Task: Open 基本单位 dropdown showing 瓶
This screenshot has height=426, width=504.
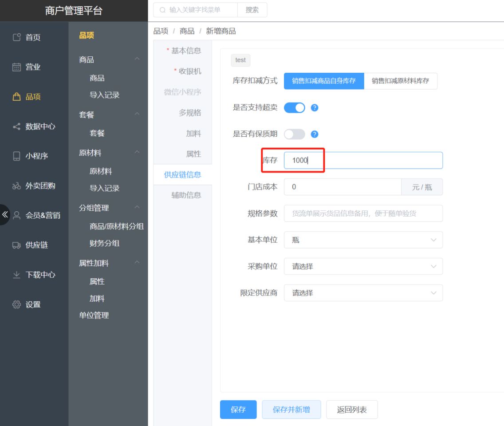Action: coord(363,240)
